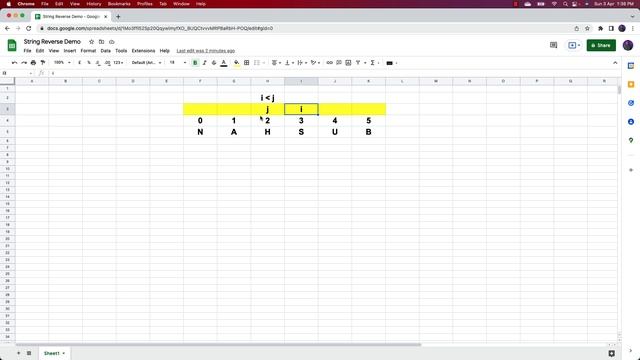Open the Insert menu in Sheets

70,51
